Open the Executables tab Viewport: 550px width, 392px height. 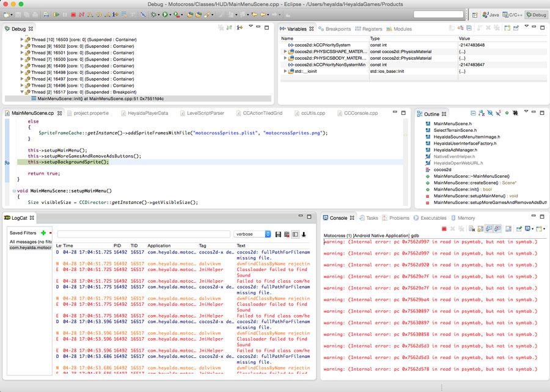(x=430, y=218)
